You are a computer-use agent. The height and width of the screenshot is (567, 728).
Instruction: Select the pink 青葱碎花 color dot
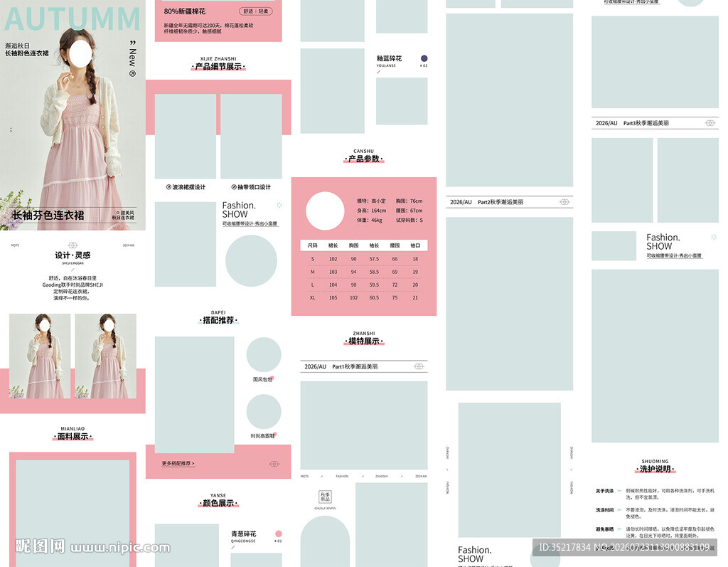click(x=279, y=534)
